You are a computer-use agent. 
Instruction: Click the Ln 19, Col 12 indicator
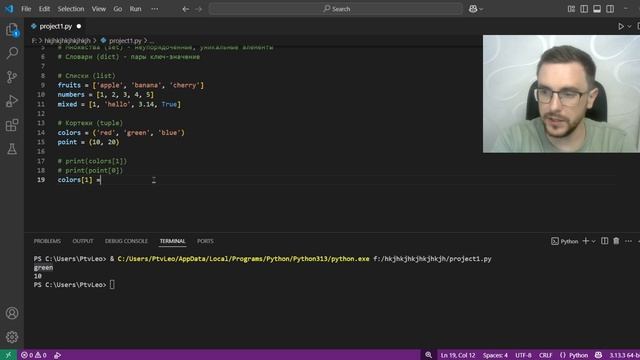[x=458, y=355]
